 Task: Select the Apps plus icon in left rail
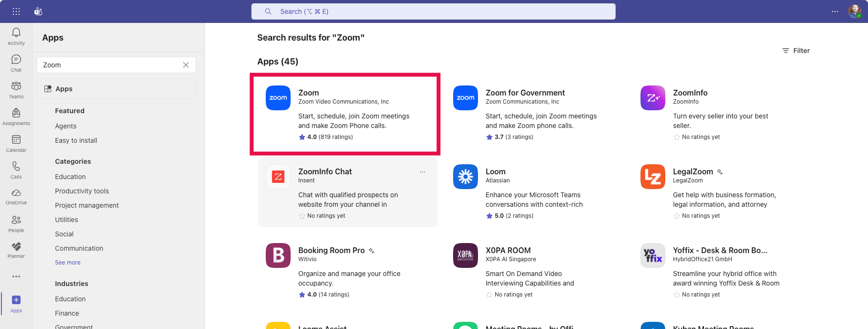(x=16, y=300)
